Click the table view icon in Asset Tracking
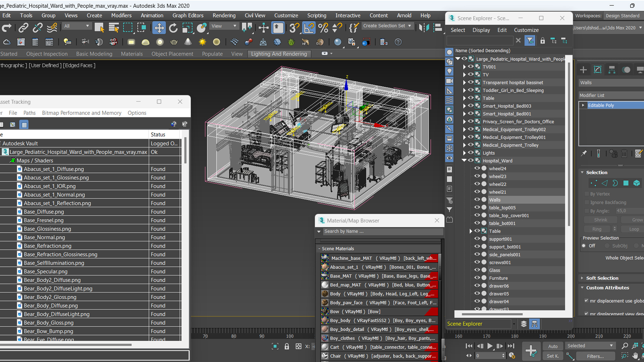The width and height of the screenshot is (644, 362). 24,125
